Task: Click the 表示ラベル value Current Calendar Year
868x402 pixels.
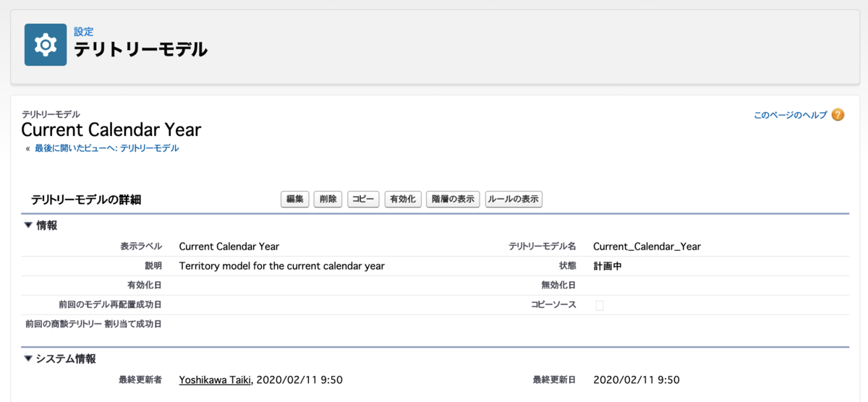Action: tap(229, 247)
